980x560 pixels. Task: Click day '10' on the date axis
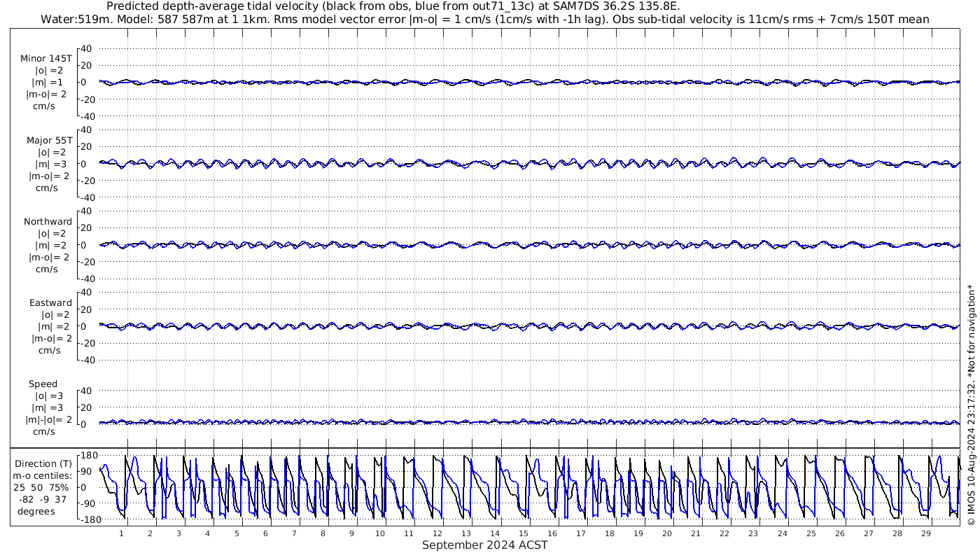coord(380,533)
